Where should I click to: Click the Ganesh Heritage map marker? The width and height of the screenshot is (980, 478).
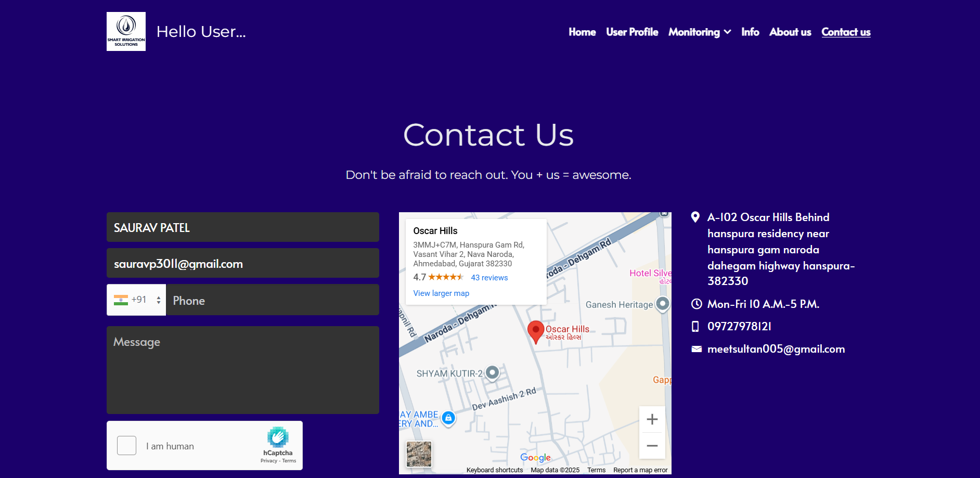[662, 304]
